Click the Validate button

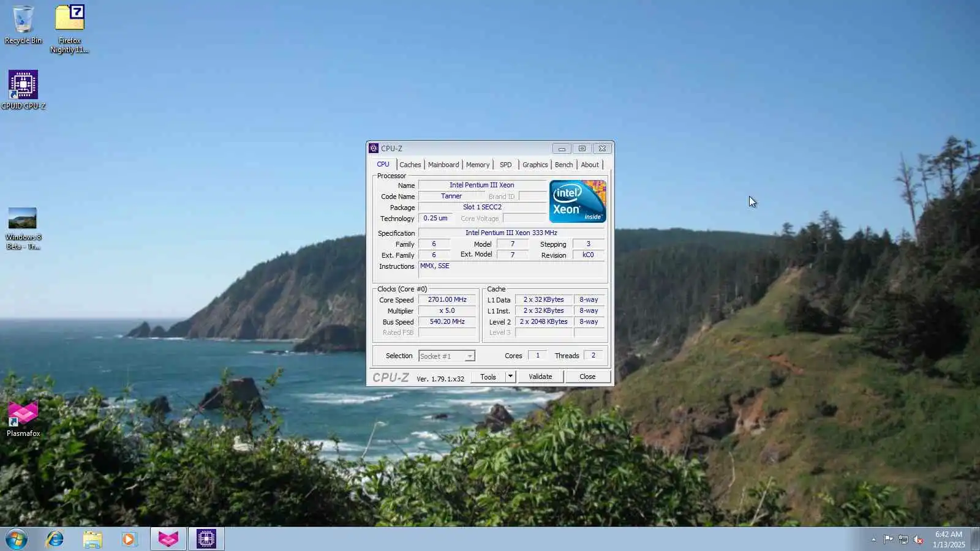click(540, 377)
